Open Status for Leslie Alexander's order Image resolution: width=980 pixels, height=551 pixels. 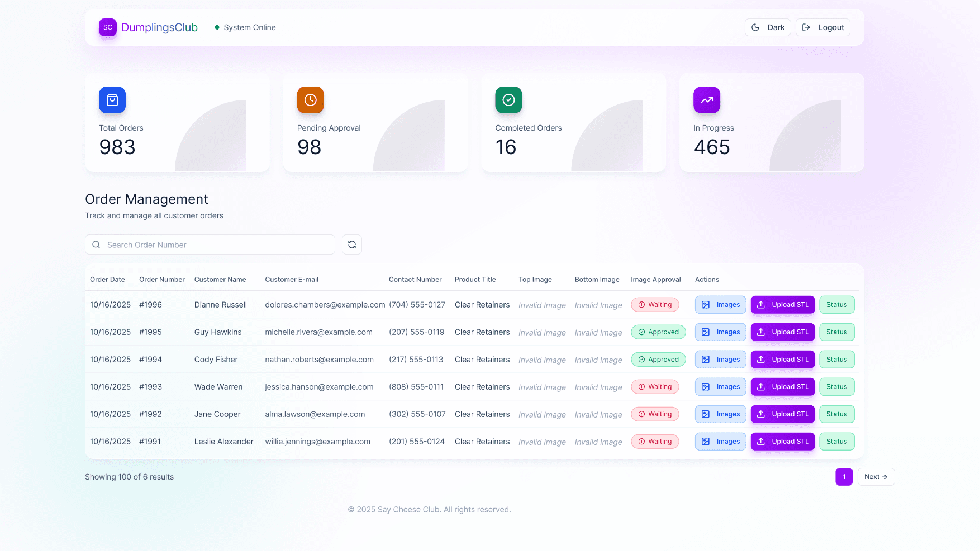[x=836, y=441]
